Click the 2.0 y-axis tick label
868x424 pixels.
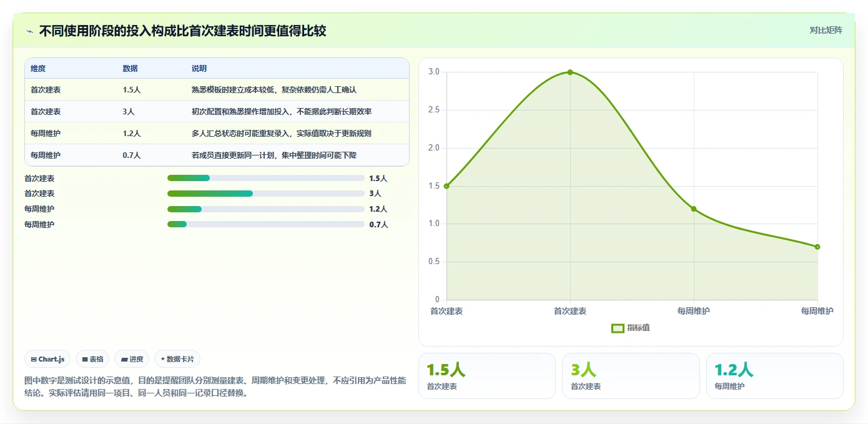tap(434, 148)
